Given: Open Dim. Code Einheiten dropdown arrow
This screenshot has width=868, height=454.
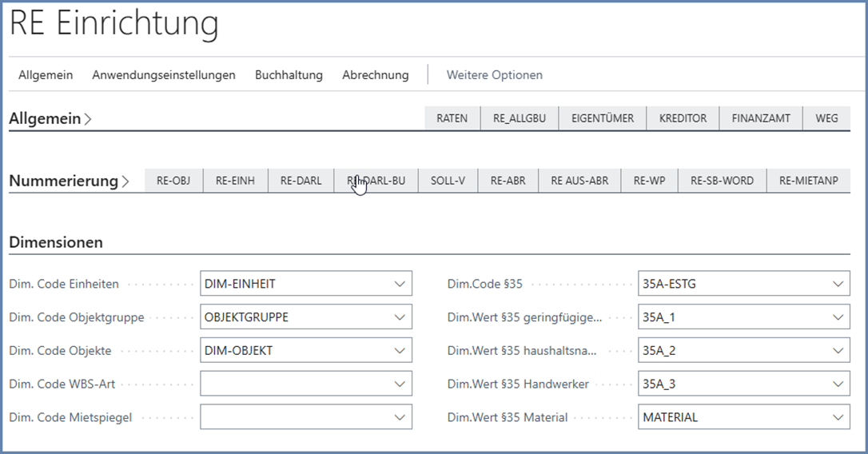Looking at the screenshot, I should pyautogui.click(x=400, y=284).
